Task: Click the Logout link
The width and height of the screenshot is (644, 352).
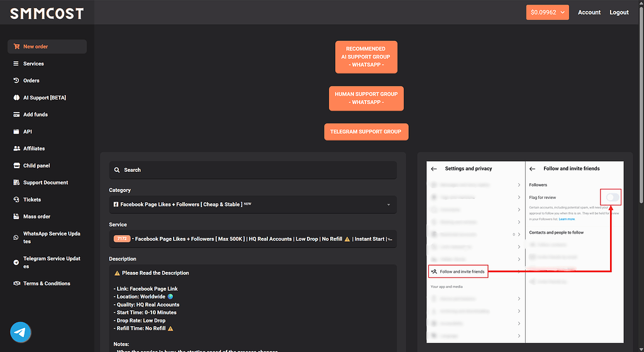Action: (619, 13)
